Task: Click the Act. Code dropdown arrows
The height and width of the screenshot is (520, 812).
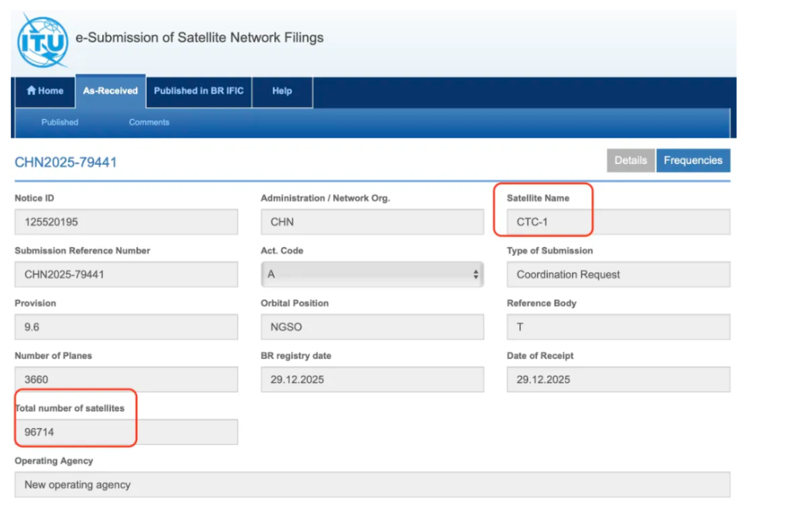Action: [x=476, y=274]
